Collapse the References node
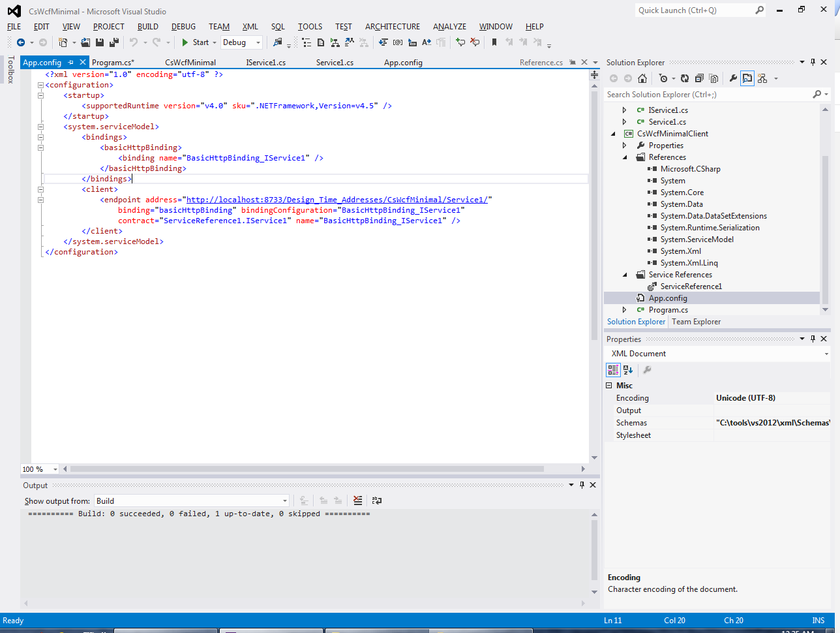The height and width of the screenshot is (633, 840). coord(624,157)
